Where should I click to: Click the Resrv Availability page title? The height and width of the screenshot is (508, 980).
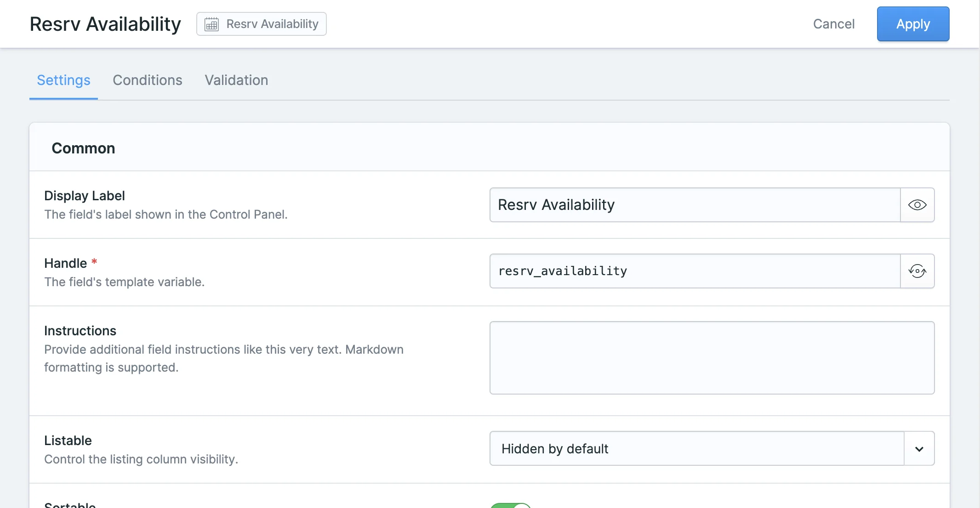point(105,24)
